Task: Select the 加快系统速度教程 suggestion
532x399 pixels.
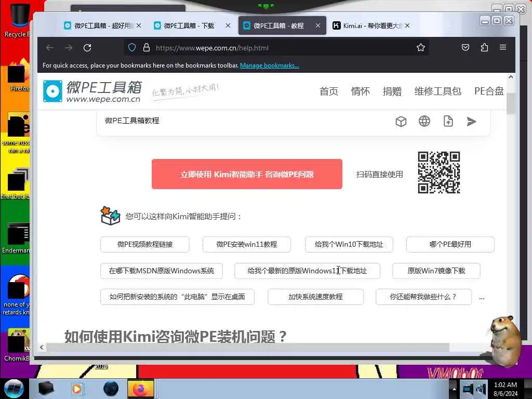Action: point(315,297)
